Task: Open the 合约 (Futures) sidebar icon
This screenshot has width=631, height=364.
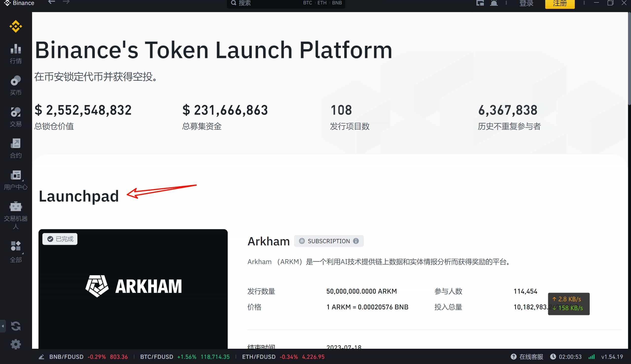Action: (16, 147)
